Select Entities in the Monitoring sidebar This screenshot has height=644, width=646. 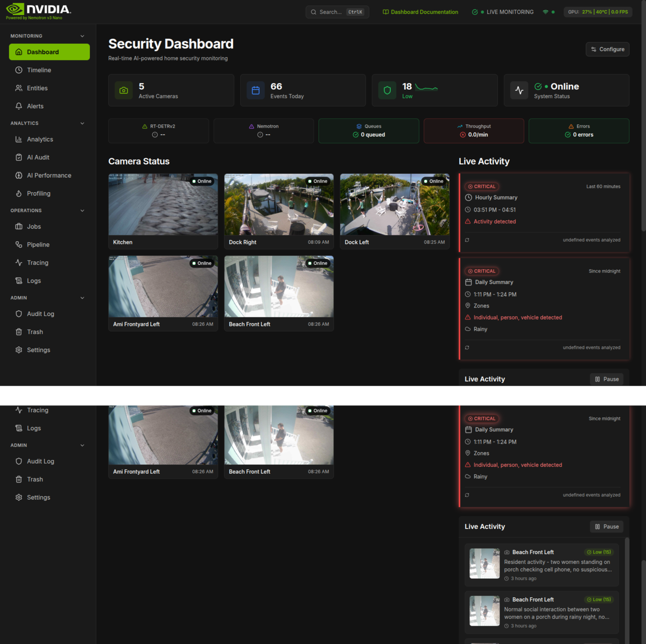coord(38,88)
